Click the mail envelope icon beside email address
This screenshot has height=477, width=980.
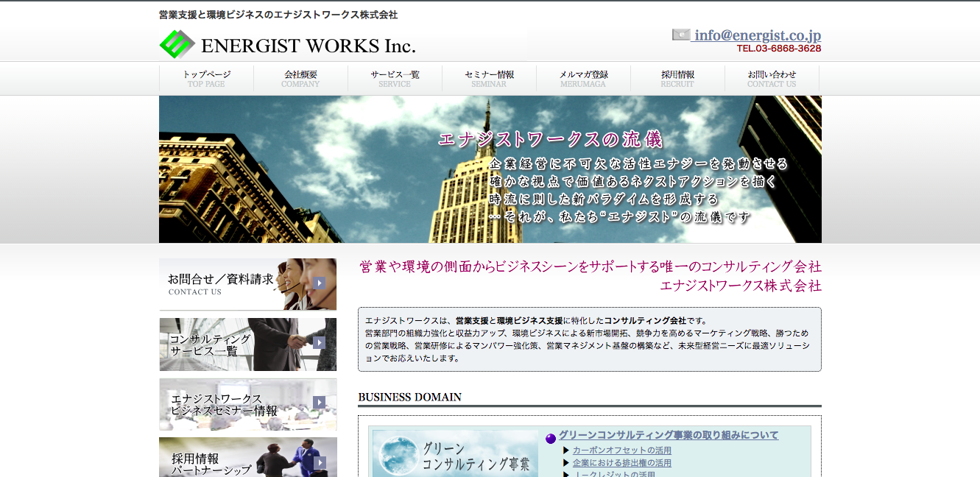[x=681, y=35]
